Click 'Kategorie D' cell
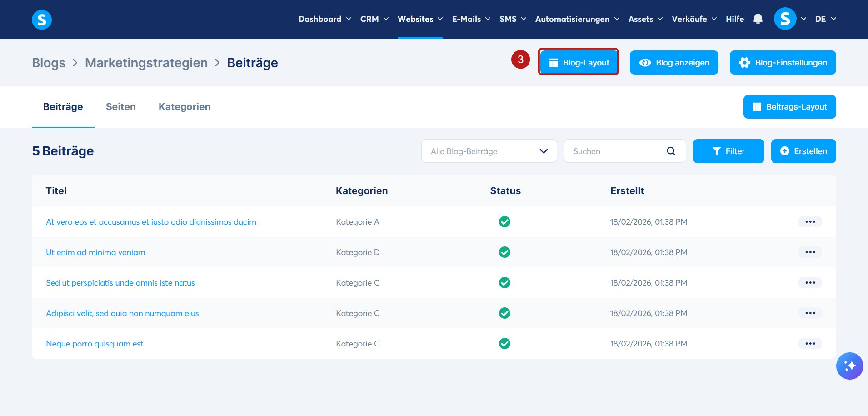Image resolution: width=868 pixels, height=416 pixels. pyautogui.click(x=358, y=252)
